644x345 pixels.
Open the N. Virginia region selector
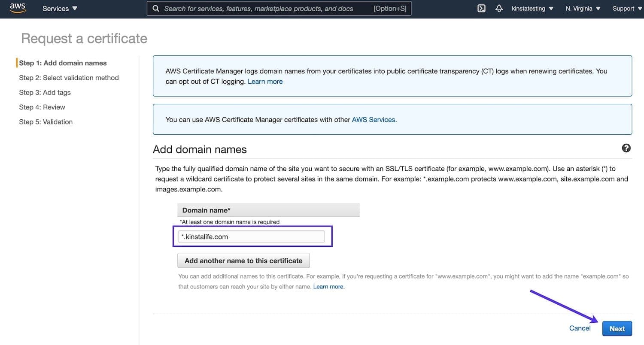coord(582,8)
